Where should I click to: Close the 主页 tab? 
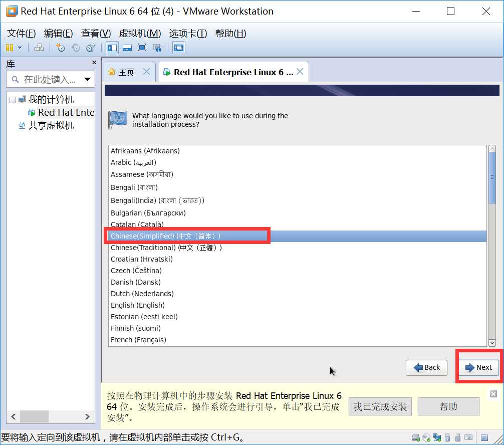(x=146, y=71)
